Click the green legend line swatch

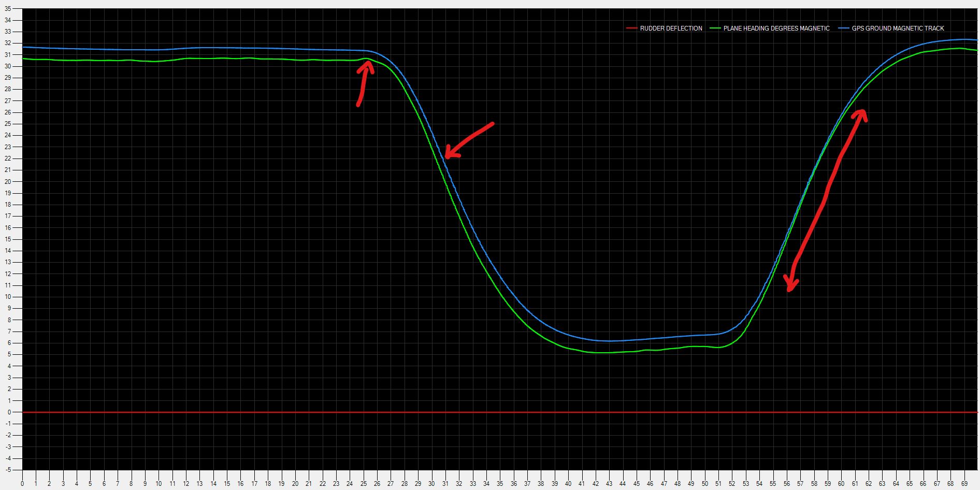715,28
